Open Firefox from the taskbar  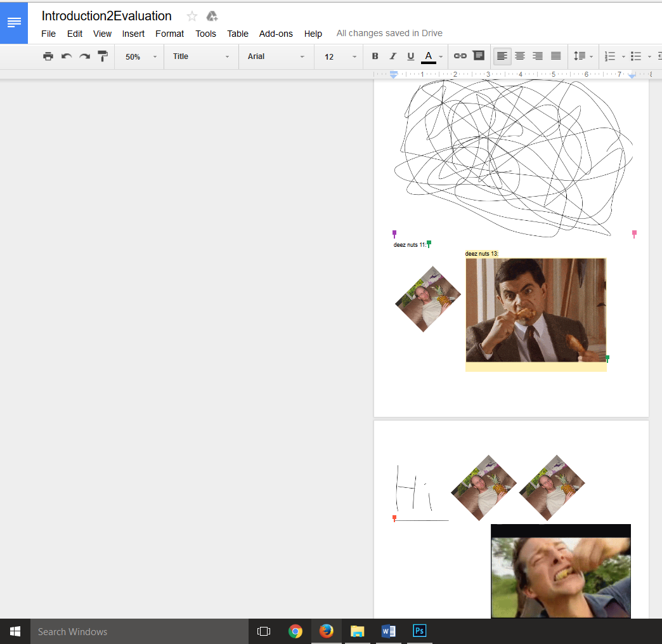pos(326,631)
